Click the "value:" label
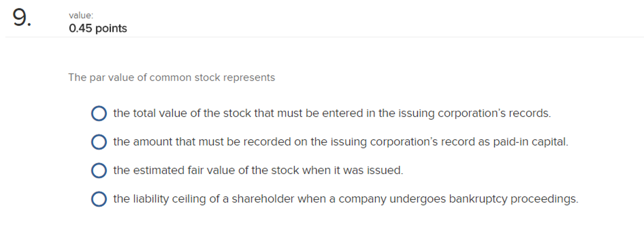Image resolution: width=644 pixels, height=244 pixels. [x=81, y=15]
